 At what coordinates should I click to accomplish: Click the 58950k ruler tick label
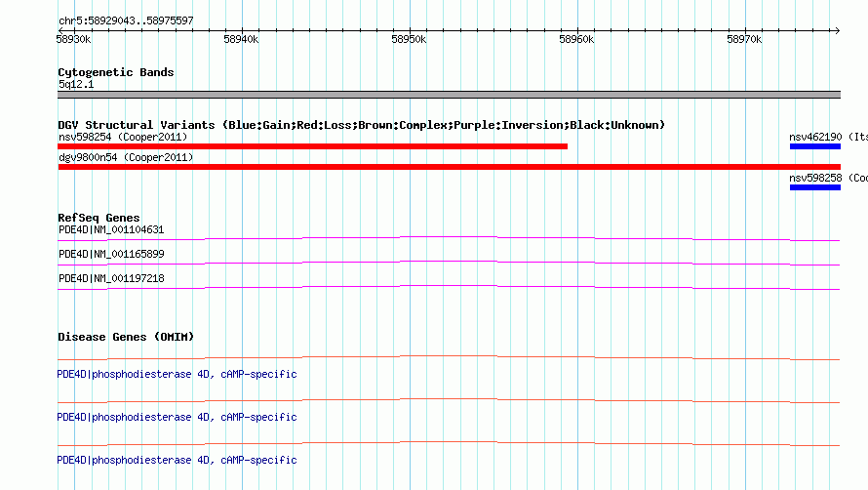[x=409, y=39]
